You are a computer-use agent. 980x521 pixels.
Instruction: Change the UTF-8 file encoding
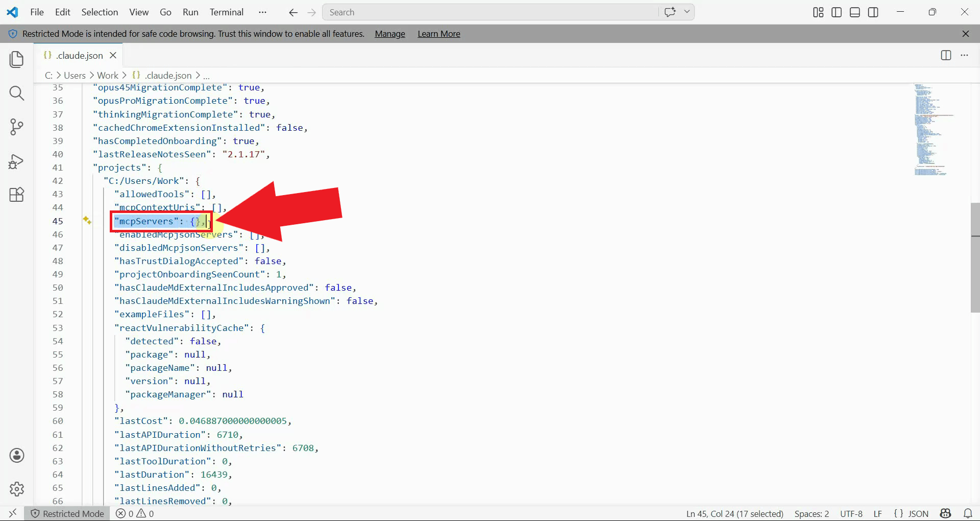coord(851,513)
